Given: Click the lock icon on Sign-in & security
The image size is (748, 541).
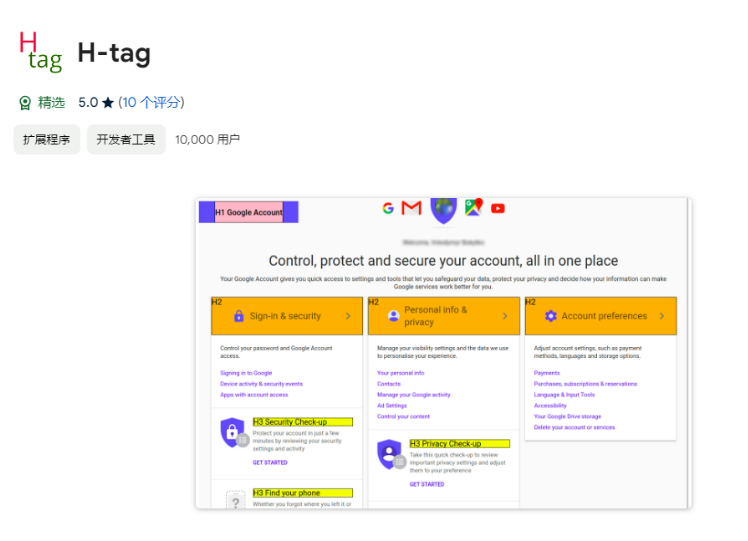Looking at the screenshot, I should (x=238, y=316).
